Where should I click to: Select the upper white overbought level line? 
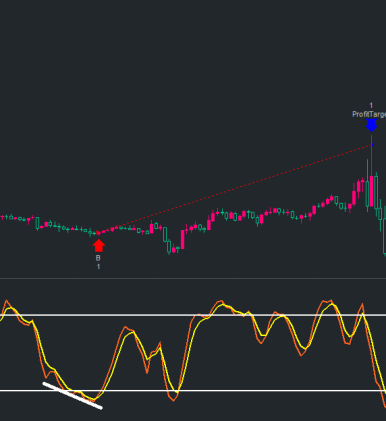pos(193,315)
